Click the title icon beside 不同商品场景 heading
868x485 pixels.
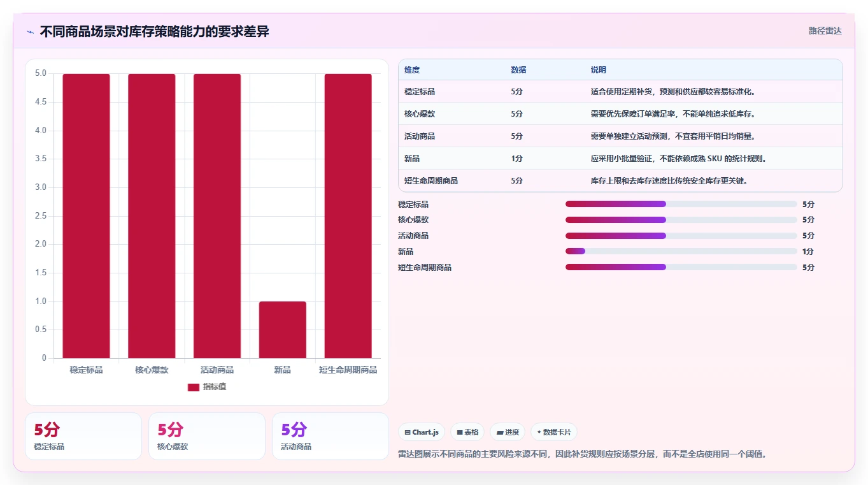click(31, 31)
